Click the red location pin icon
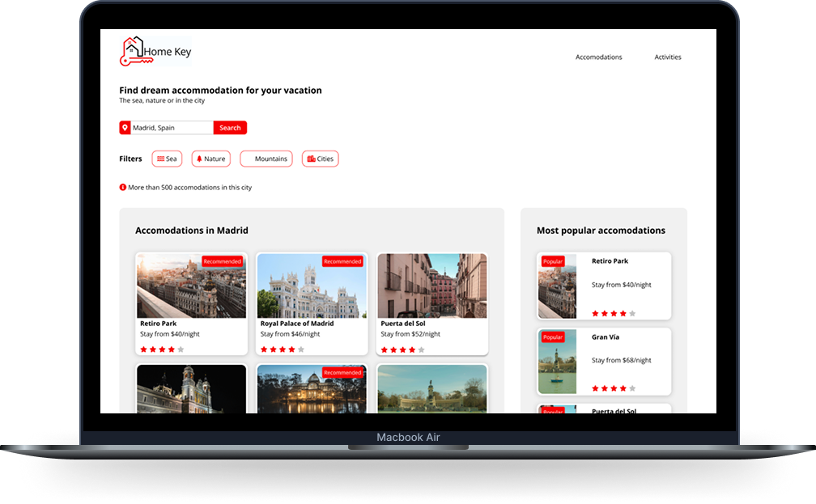Viewport: 816px width, 504px height. (125, 128)
